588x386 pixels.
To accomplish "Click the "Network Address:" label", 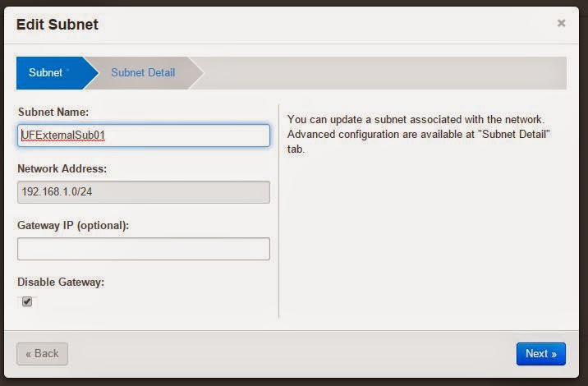I will tap(62, 169).
